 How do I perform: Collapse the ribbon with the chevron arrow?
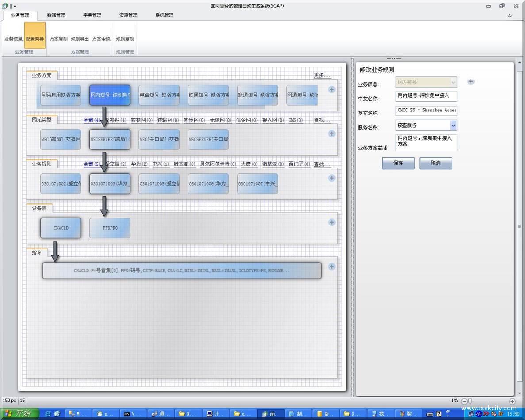[510, 15]
